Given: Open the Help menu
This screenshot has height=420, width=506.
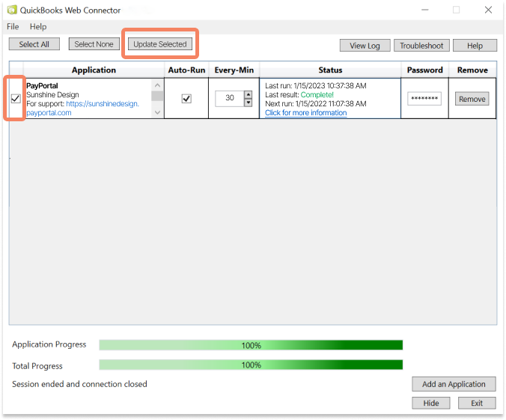Looking at the screenshot, I should pyautogui.click(x=38, y=26).
